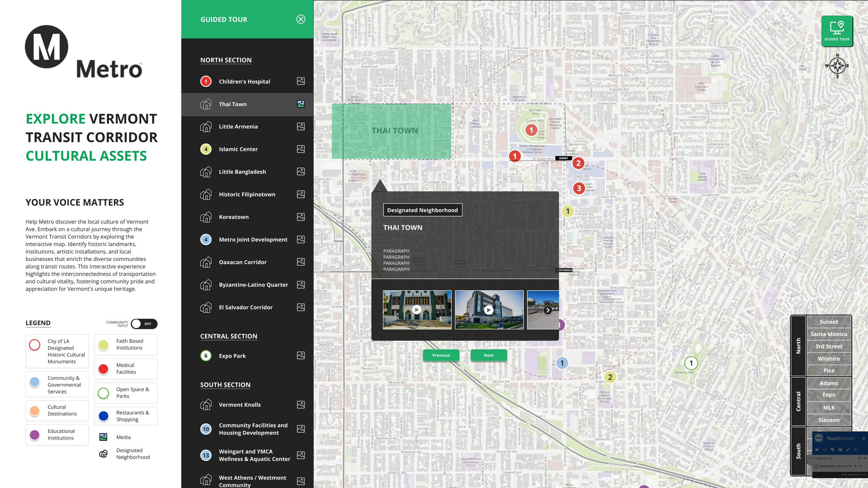Click Little Armenia neighborhood house icon
Image resolution: width=868 pixels, height=488 pixels.
pos(206,127)
